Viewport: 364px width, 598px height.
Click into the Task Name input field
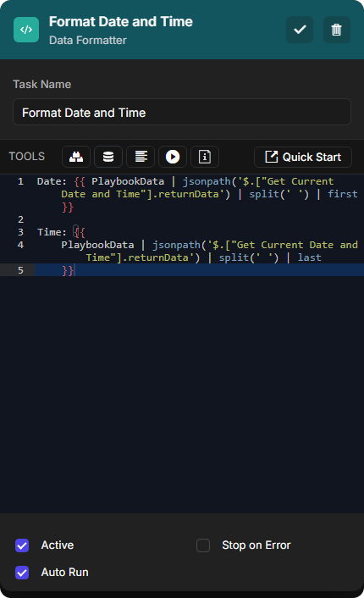(182, 112)
